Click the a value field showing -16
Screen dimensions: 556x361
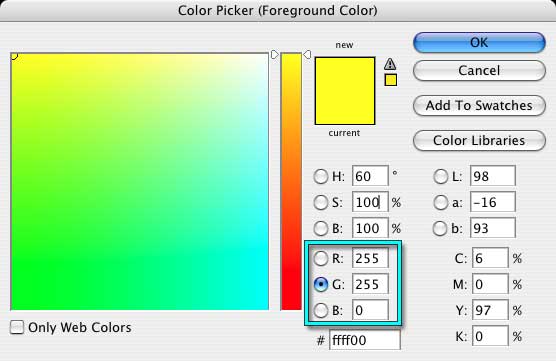click(493, 202)
